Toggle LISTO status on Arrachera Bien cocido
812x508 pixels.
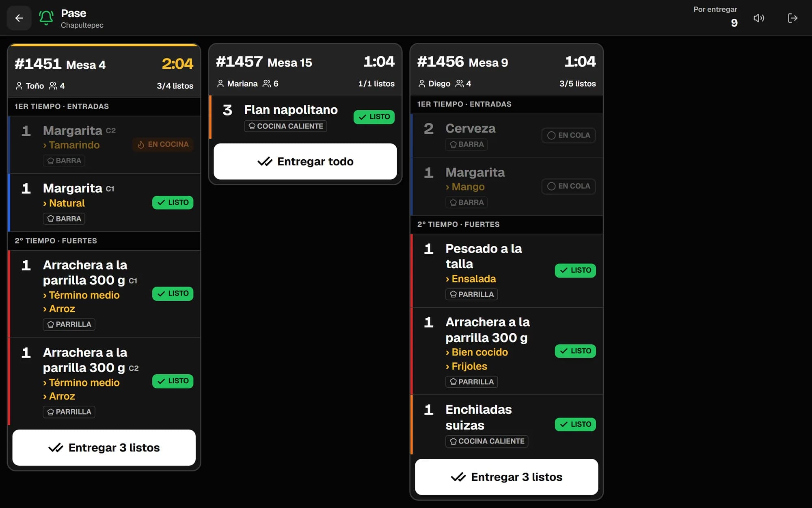(x=575, y=351)
